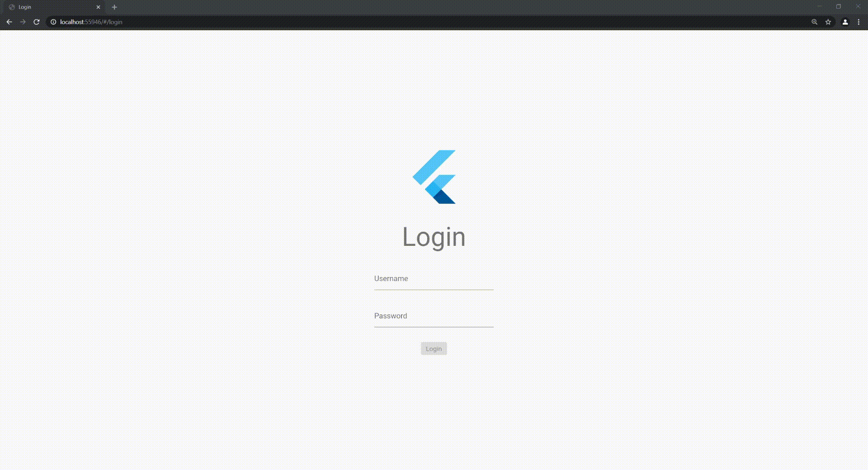Screen dimensions: 868x470
Task: Go back using the browser back arrow
Action: coord(9,22)
